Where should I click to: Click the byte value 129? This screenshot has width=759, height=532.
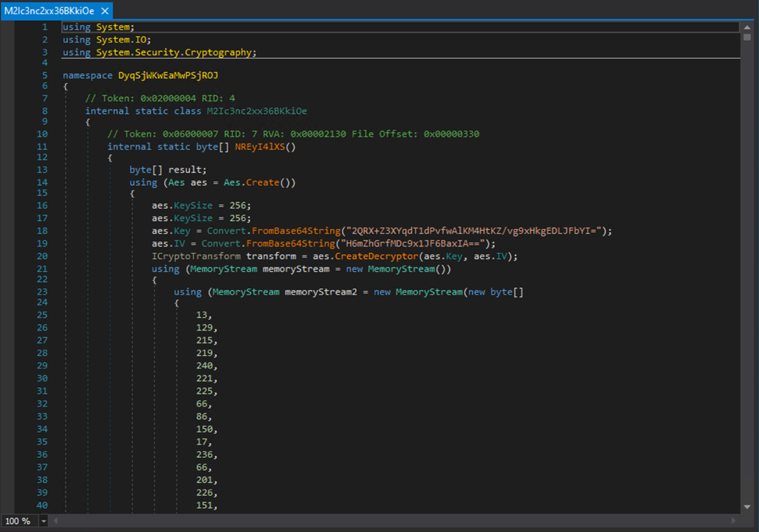[204, 328]
